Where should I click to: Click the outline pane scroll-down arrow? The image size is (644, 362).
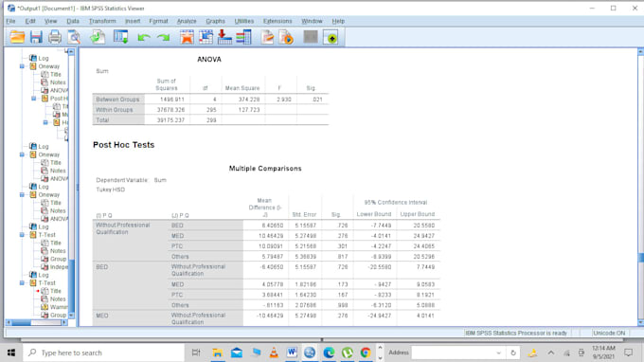tap(71, 316)
